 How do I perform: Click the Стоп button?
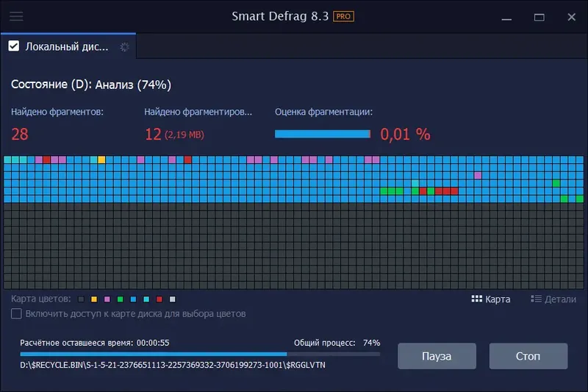[528, 356]
